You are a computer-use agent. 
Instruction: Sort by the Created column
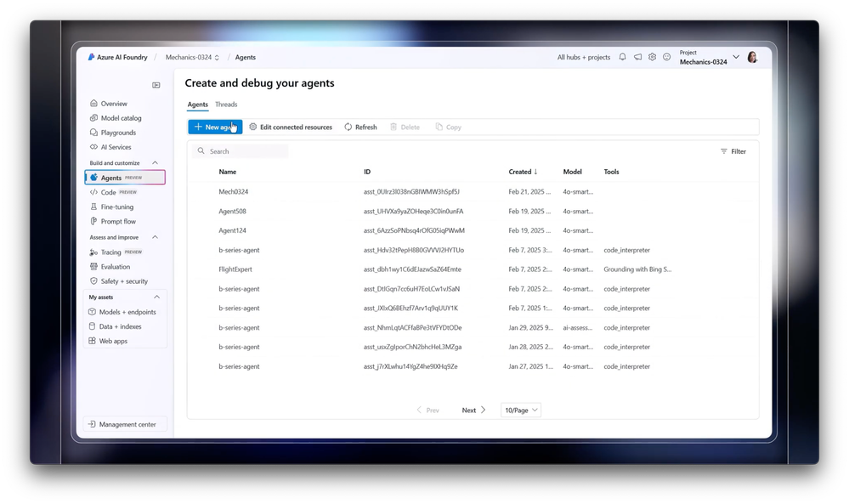click(523, 172)
